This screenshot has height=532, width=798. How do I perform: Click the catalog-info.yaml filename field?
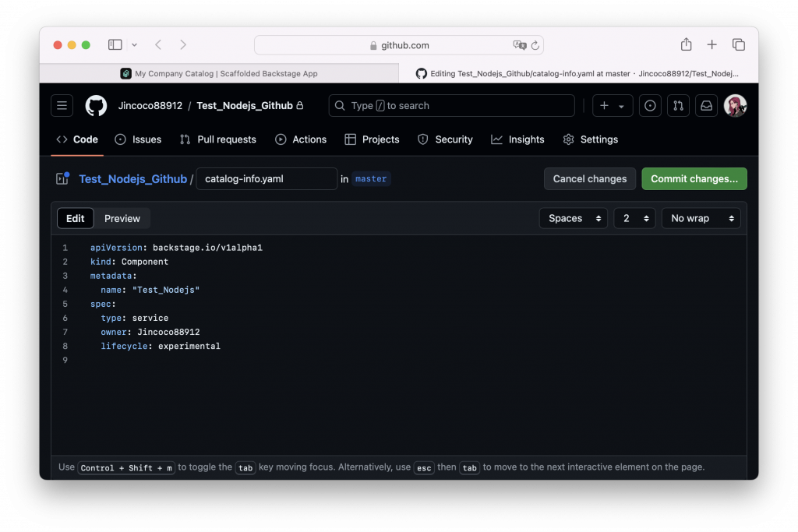click(267, 178)
